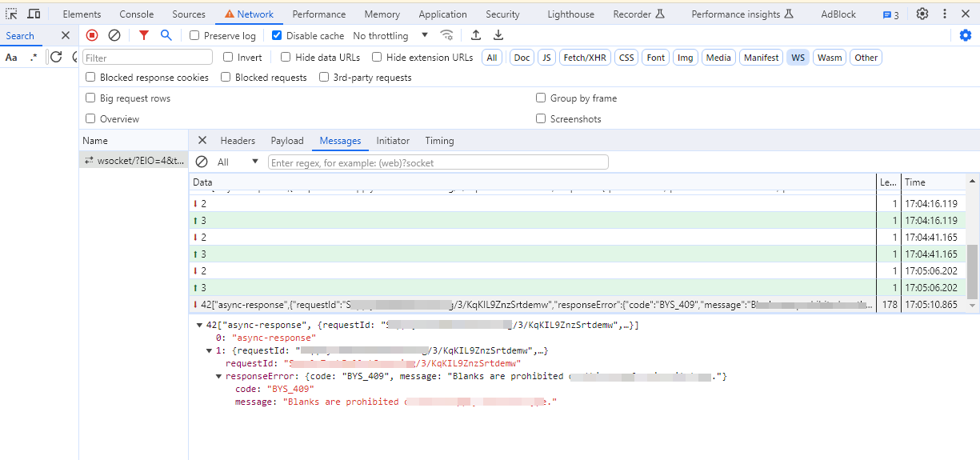Screen dimensions: 980x460
Task: Switch to the Console tab
Action: coord(137,14)
